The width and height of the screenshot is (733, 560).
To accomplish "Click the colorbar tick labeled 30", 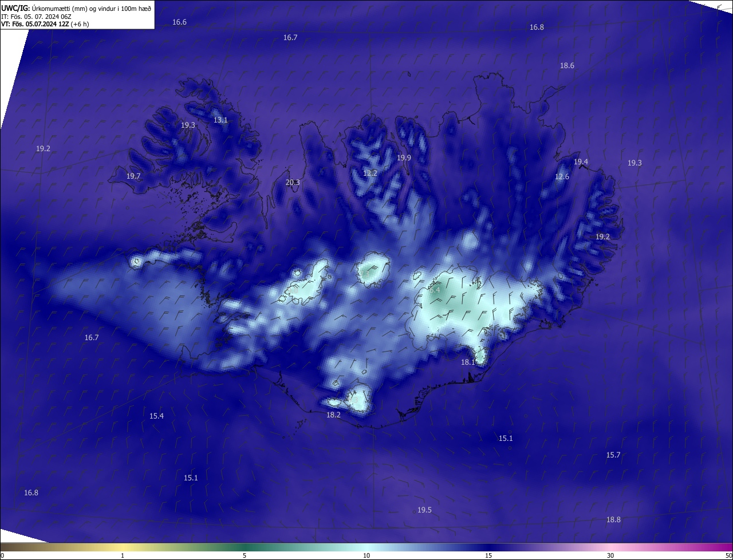I will pos(610,555).
